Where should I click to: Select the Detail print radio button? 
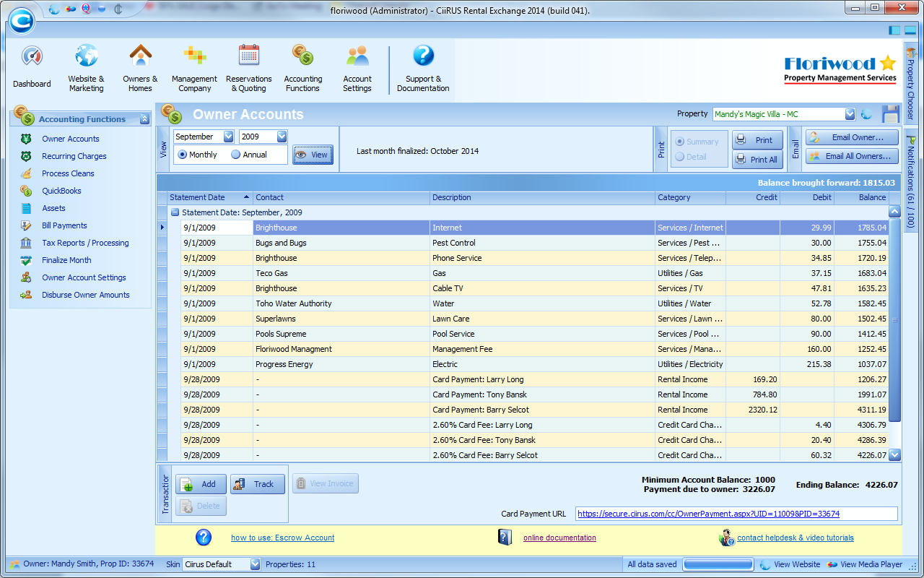coord(679,157)
